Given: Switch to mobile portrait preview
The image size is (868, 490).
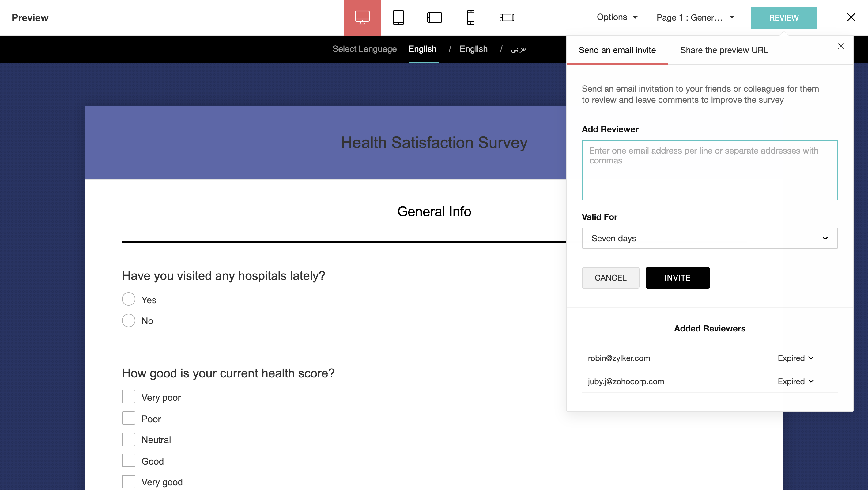Looking at the screenshot, I should pos(470,17).
